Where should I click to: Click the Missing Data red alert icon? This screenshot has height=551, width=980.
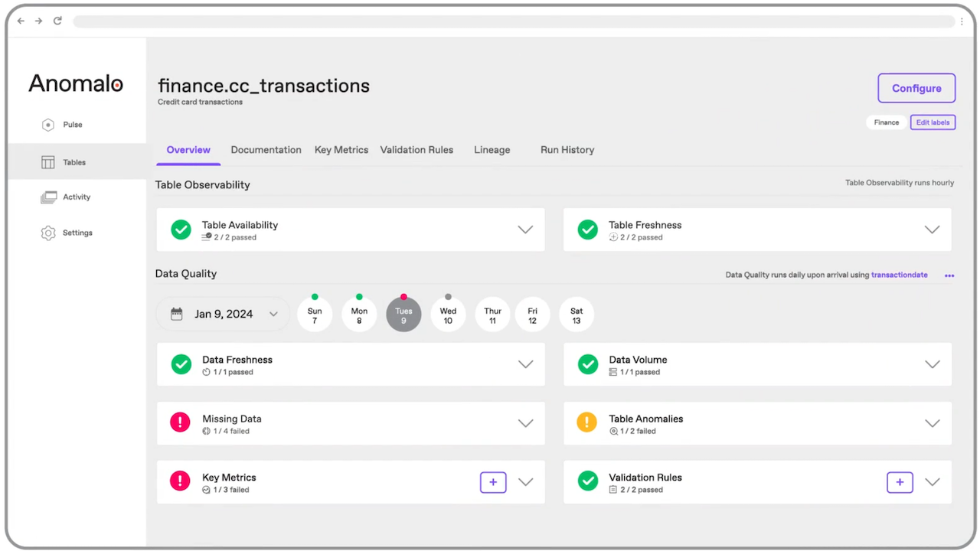[181, 422]
